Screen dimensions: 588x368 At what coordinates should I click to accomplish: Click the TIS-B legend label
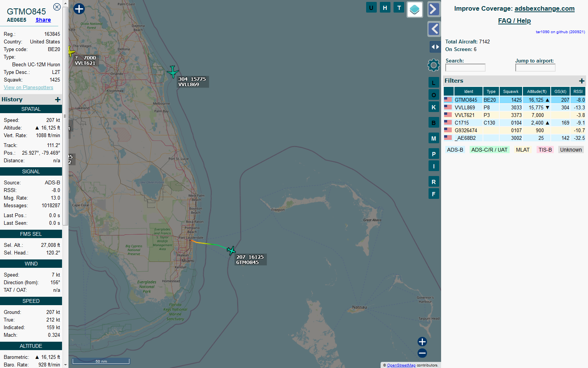[545, 150]
